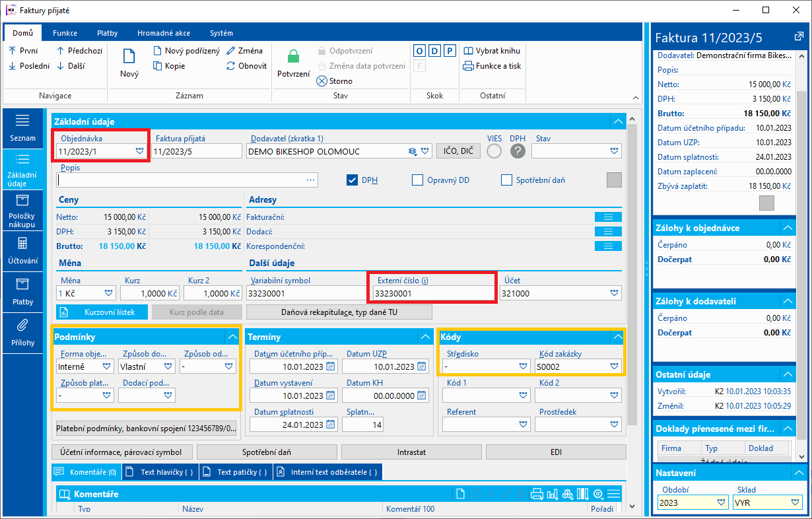This screenshot has width=812, height=519.
Task: Open Korespondenční address details
Action: tap(608, 246)
